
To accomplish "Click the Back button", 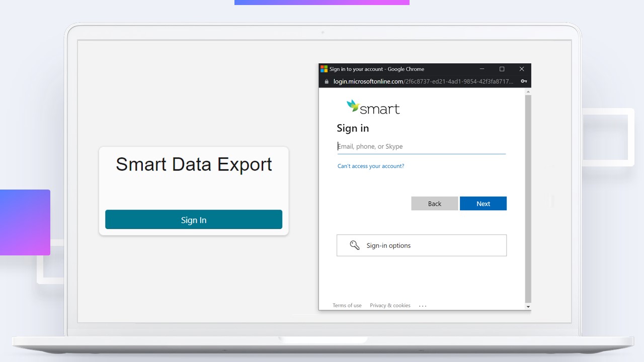I will (434, 203).
